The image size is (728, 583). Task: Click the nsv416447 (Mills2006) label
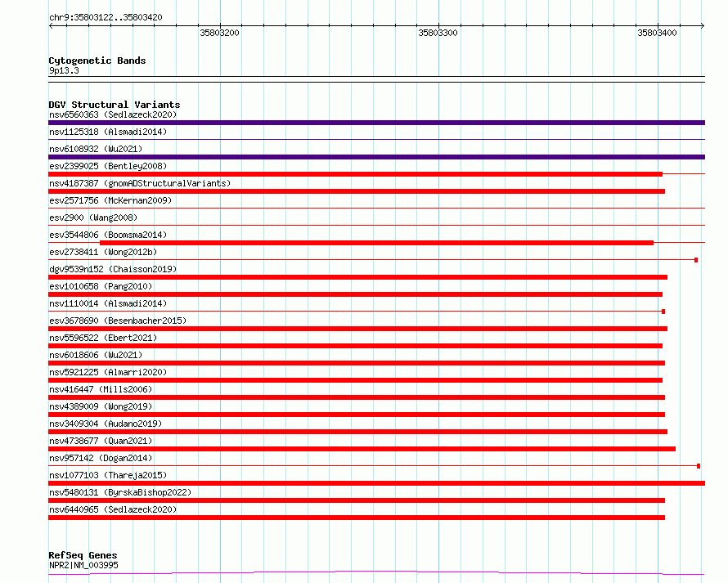[101, 389]
